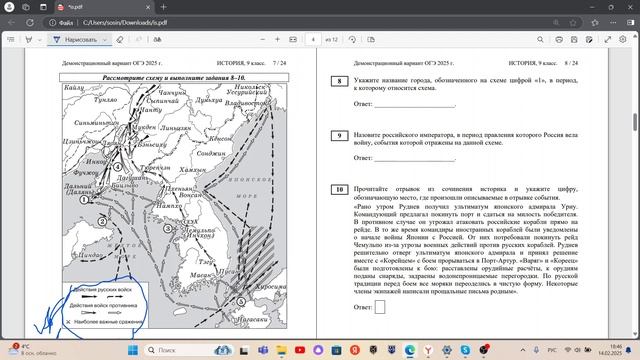Screen dimensions: 640x360
Task: Zoom magnifier icon in address bar
Action: [x=556, y=22]
